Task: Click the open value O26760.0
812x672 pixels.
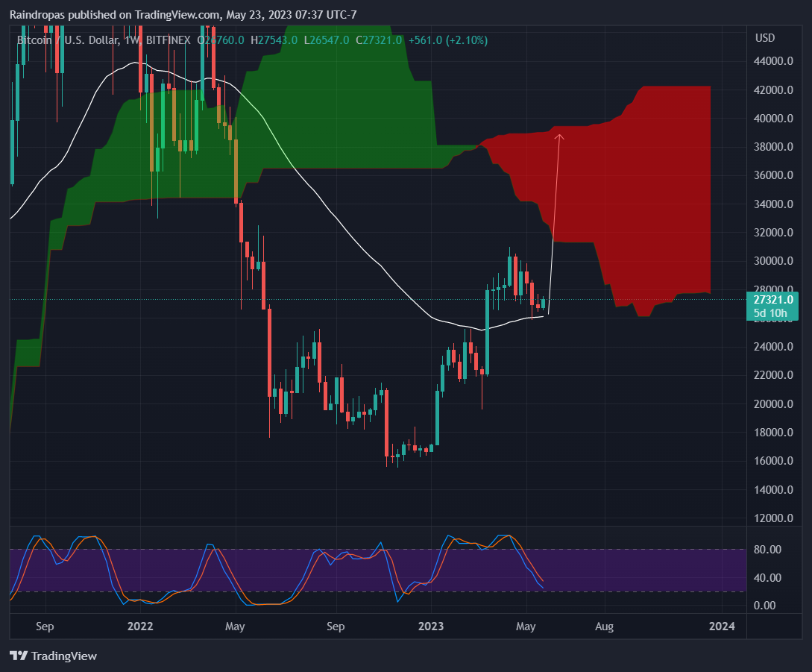Action: (x=221, y=40)
